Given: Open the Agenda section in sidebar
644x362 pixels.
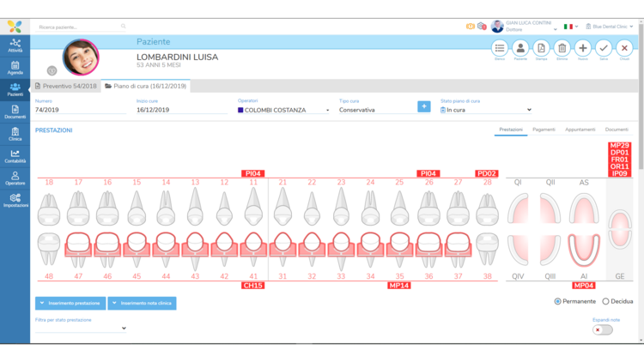Looking at the screenshot, I should (15, 67).
